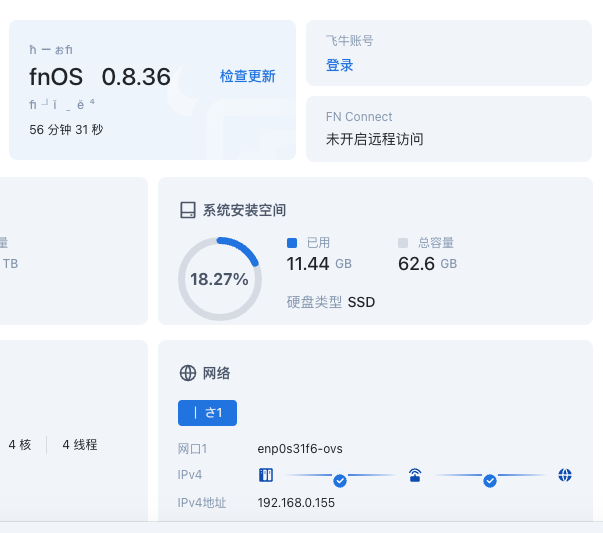The width and height of the screenshot is (603, 533).
Task: Click the IPv4 address 192.168.0.155
Action: click(x=296, y=503)
